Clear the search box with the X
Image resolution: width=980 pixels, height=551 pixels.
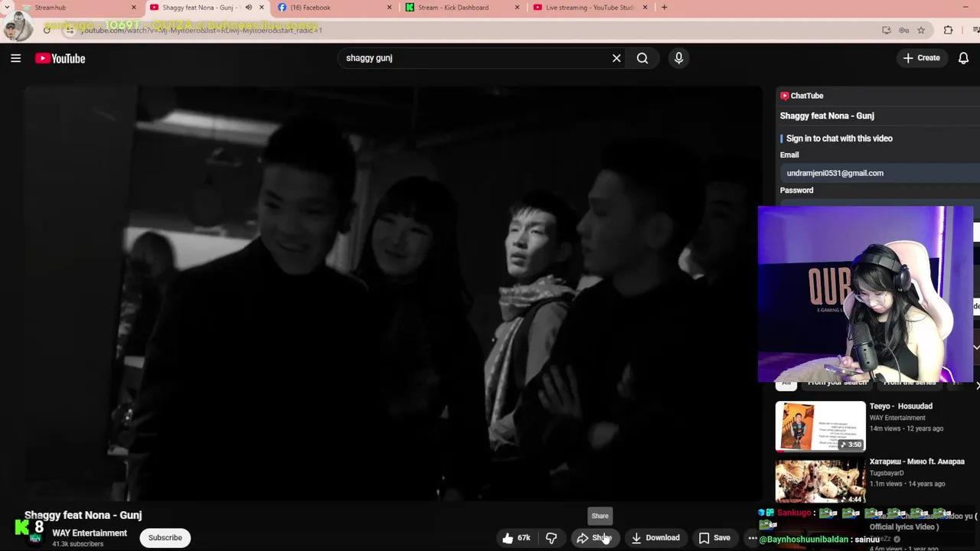click(616, 58)
